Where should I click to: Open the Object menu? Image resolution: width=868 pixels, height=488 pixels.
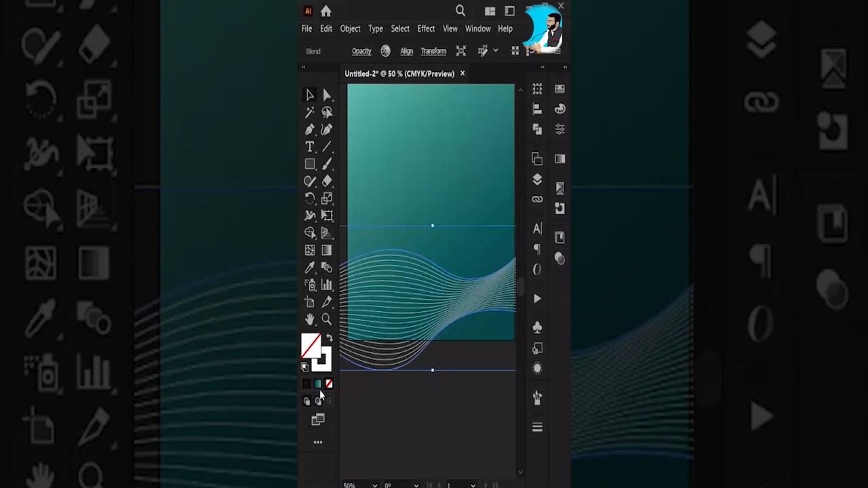pos(350,29)
